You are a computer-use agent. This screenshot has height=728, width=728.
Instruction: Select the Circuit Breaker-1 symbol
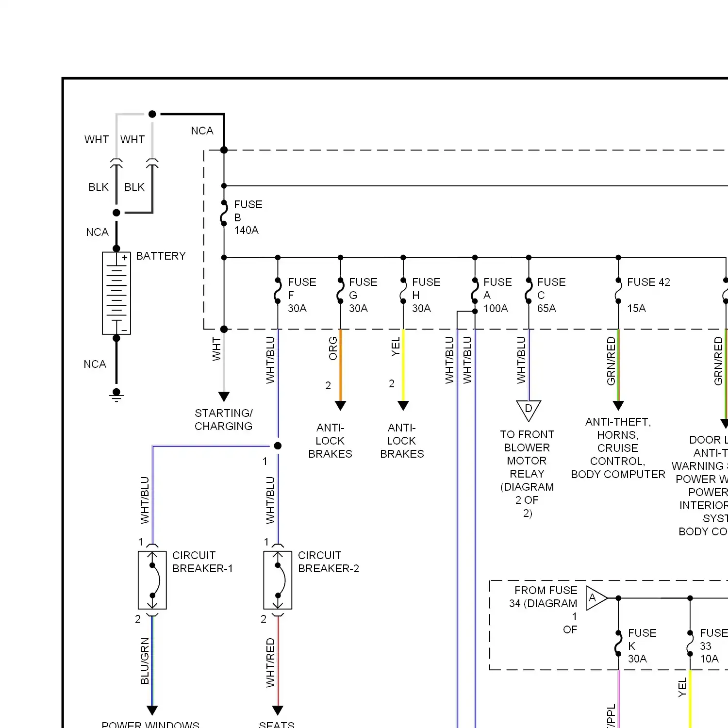(x=152, y=580)
